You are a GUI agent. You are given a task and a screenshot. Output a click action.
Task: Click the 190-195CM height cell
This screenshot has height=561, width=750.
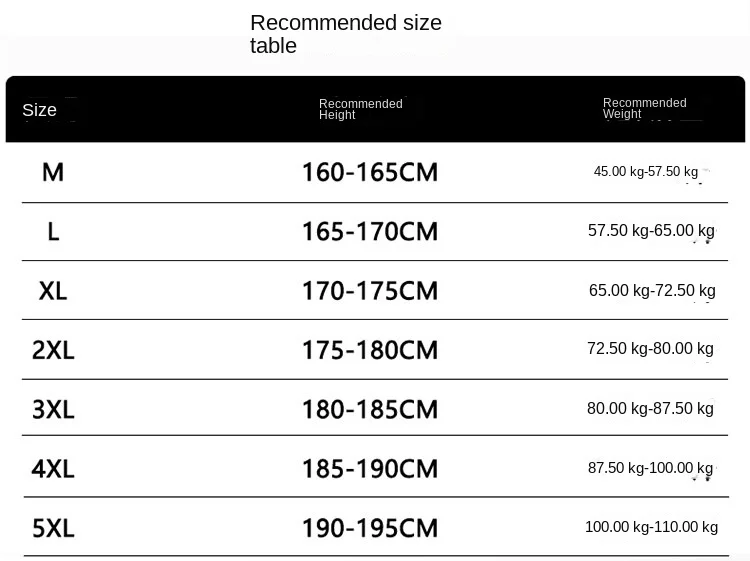pyautogui.click(x=370, y=528)
